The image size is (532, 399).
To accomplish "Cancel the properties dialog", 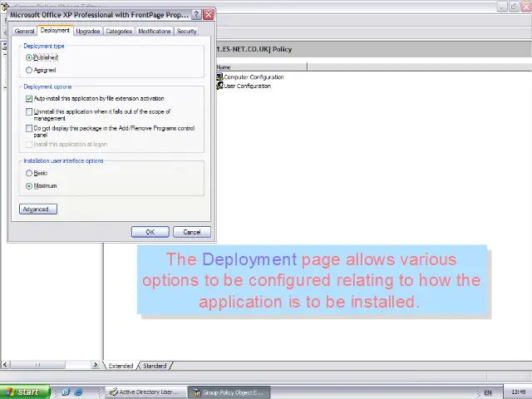I will [192, 232].
